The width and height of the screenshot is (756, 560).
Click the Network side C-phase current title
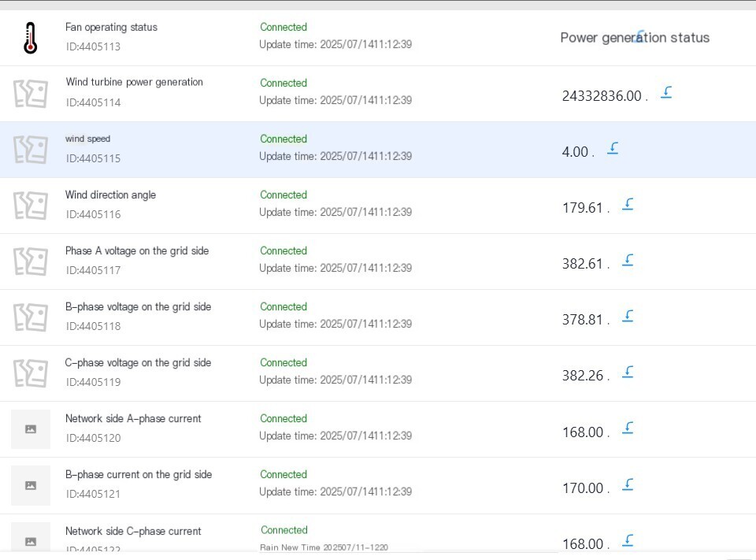(x=133, y=531)
